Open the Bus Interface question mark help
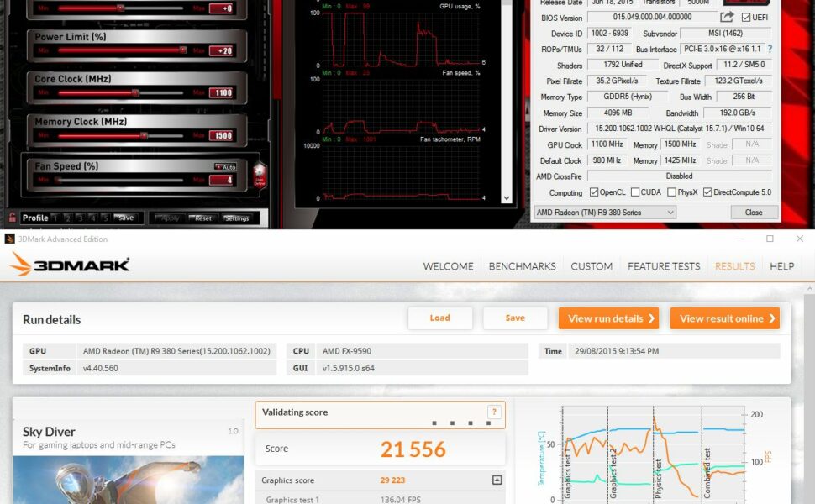The image size is (815, 504). pos(770,49)
